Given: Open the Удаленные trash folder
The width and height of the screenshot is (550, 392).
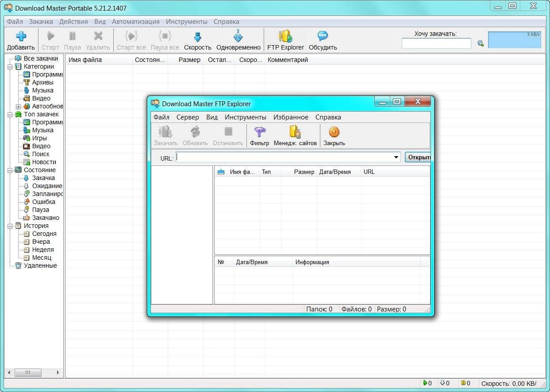Looking at the screenshot, I should pyautogui.click(x=40, y=265).
